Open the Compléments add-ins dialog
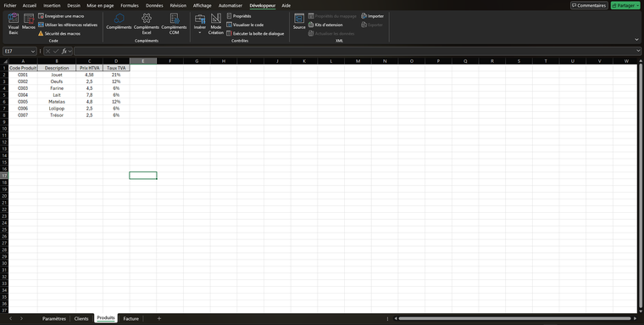This screenshot has height=325, width=644. coord(119,22)
